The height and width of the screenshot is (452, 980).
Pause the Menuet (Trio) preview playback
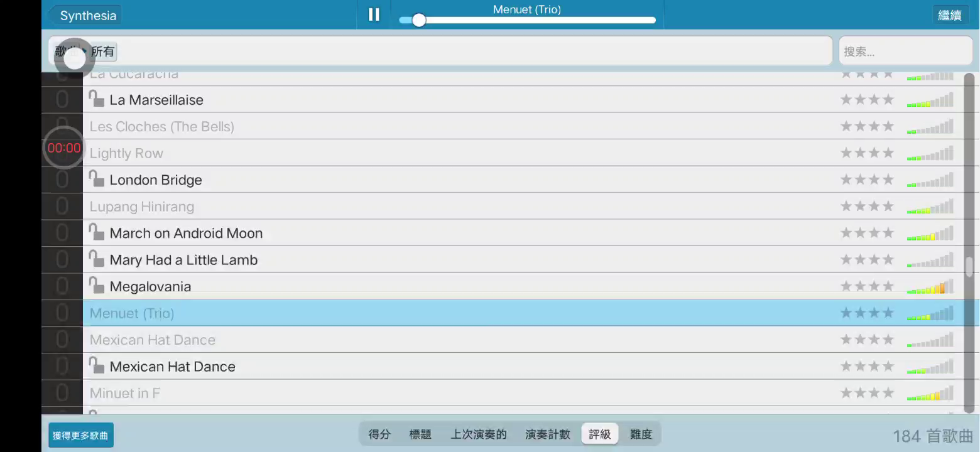tap(374, 14)
